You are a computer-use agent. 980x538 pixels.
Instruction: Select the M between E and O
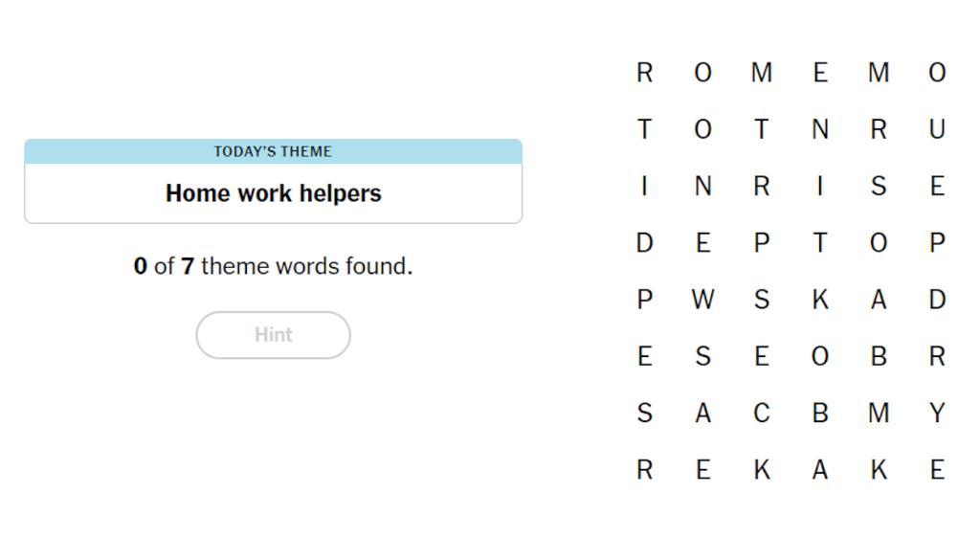point(879,73)
